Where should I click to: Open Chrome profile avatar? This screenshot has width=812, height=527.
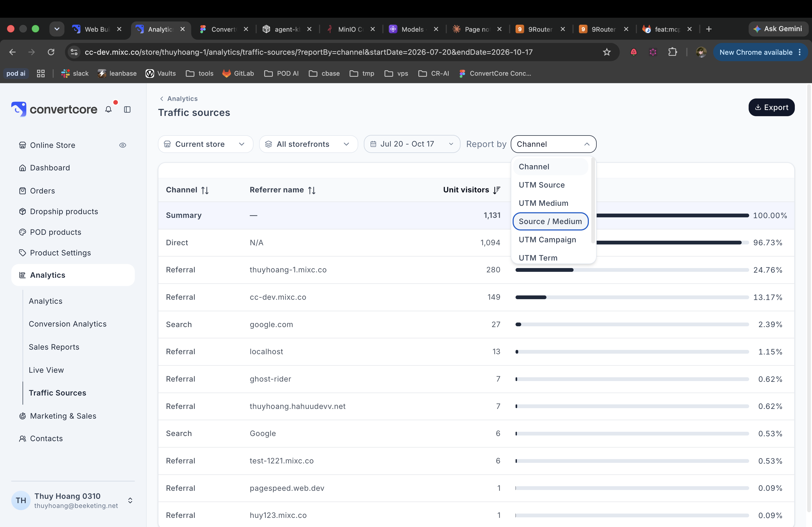pyautogui.click(x=701, y=52)
